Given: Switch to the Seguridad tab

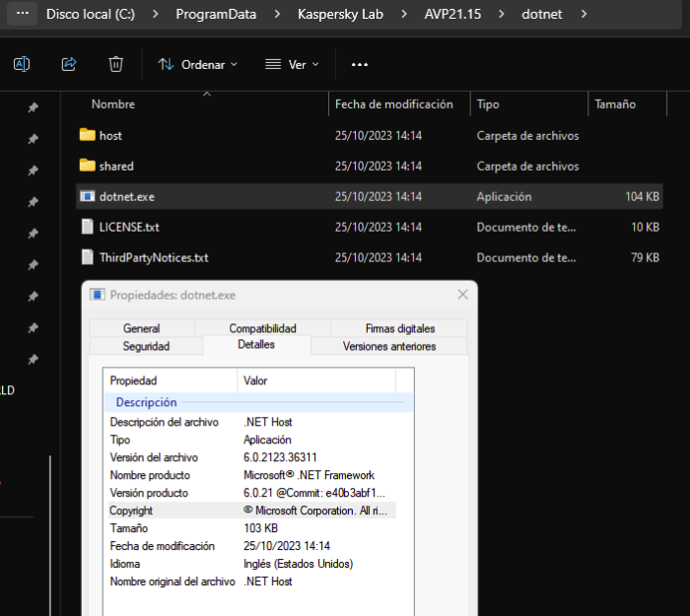Looking at the screenshot, I should point(146,346).
